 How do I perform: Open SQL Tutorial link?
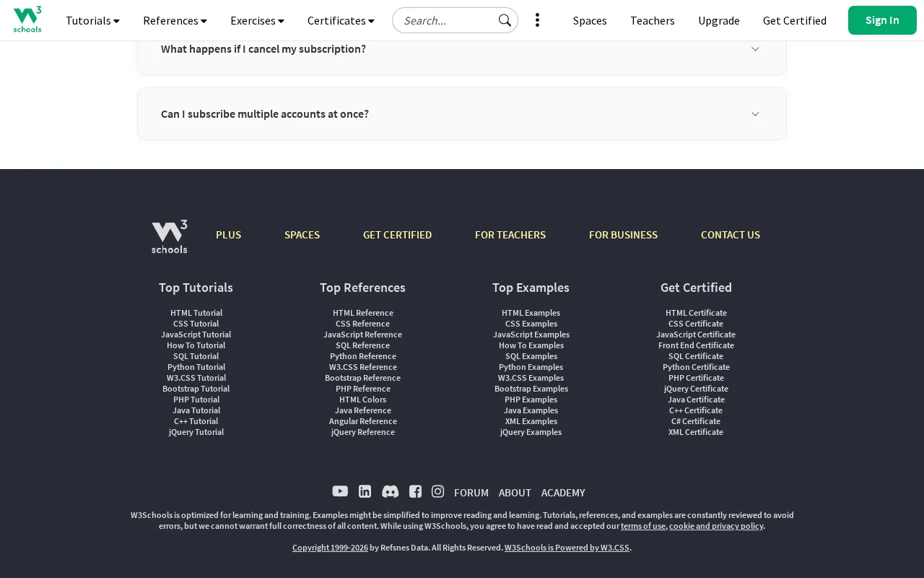pos(196,356)
